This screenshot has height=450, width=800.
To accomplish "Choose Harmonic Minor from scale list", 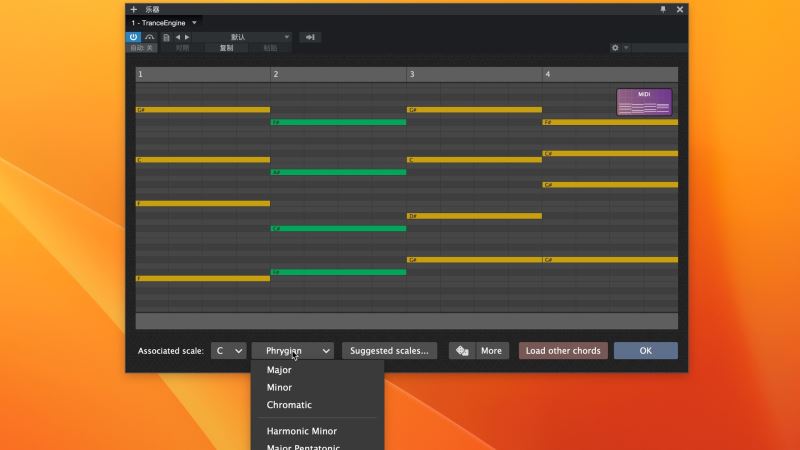I will click(x=302, y=431).
